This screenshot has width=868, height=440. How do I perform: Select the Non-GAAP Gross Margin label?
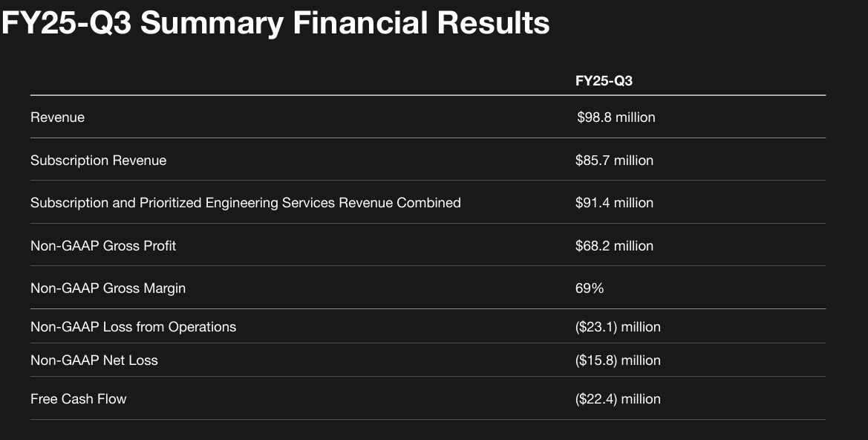click(x=108, y=288)
